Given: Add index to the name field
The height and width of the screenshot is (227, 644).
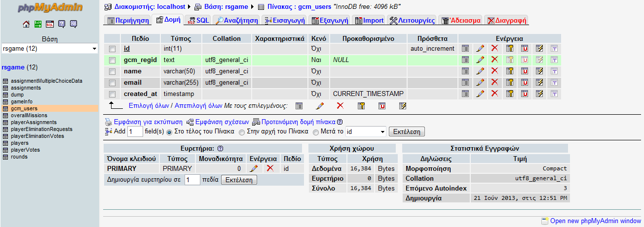Looking at the screenshot, I should (x=539, y=71).
